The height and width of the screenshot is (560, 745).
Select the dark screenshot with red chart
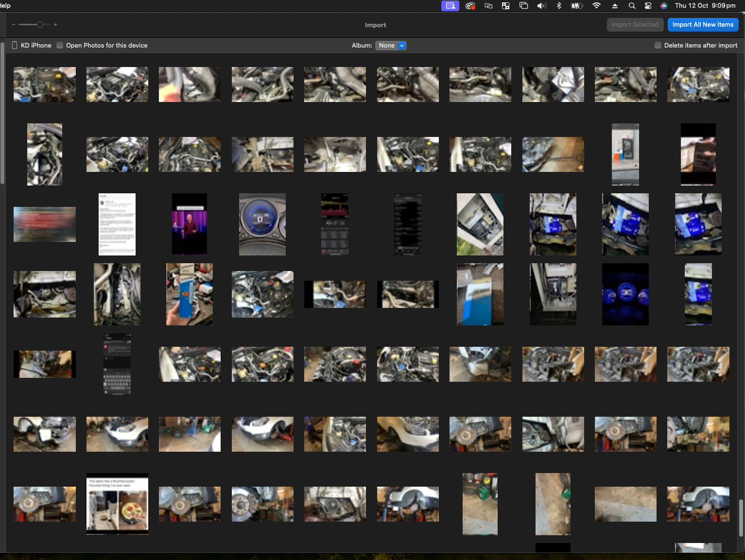[335, 224]
